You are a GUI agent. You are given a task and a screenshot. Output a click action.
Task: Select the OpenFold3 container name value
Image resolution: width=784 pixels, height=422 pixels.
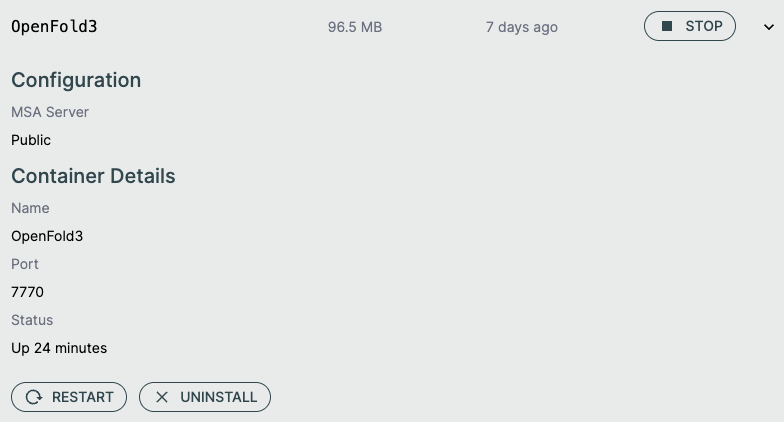47,236
